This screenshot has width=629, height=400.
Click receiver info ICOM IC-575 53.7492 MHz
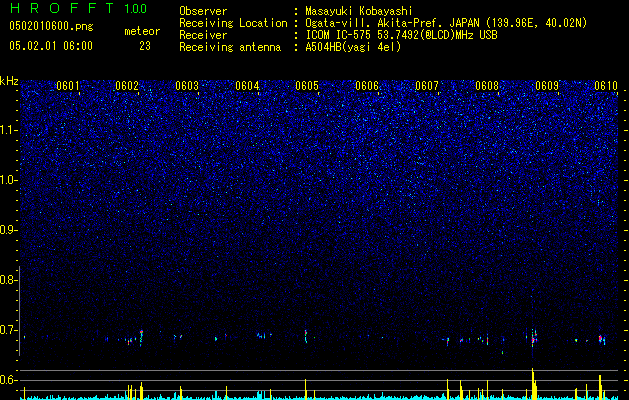pos(401,35)
